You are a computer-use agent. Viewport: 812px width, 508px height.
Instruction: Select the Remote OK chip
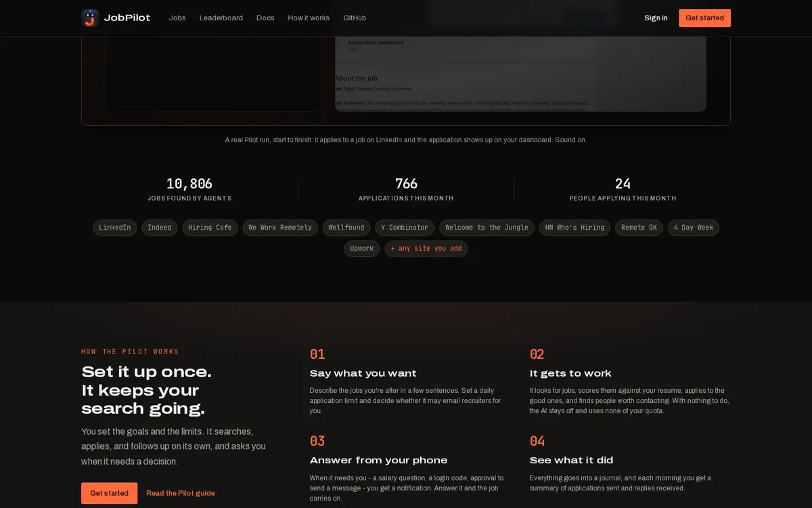tap(639, 228)
